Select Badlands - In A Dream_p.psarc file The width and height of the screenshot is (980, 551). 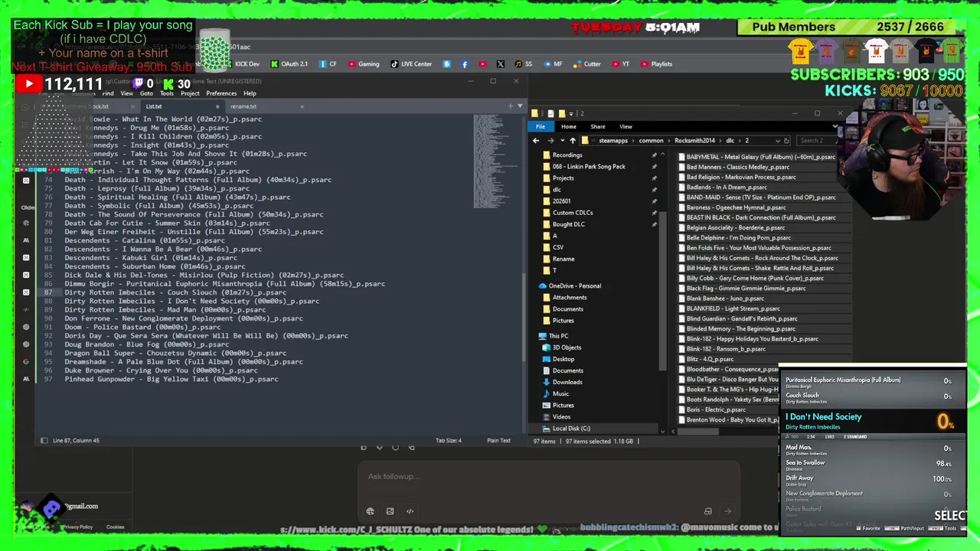(x=727, y=187)
